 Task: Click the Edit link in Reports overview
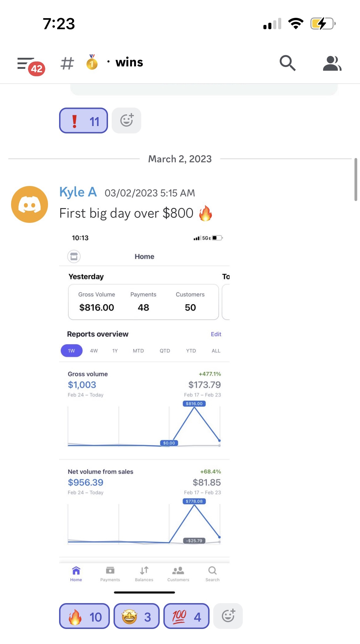(x=216, y=334)
